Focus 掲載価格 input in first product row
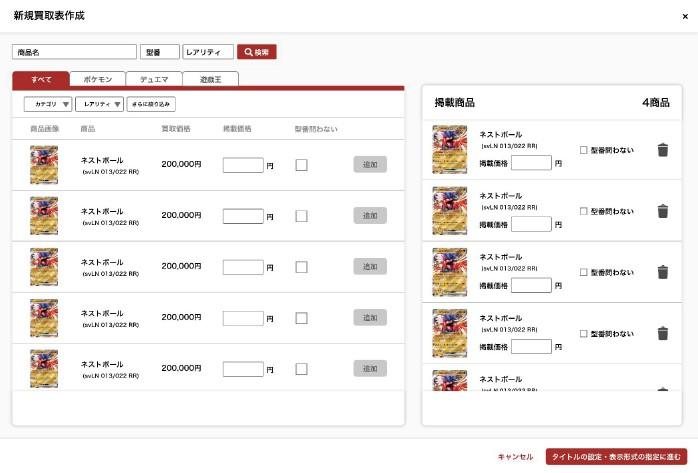 [243, 165]
